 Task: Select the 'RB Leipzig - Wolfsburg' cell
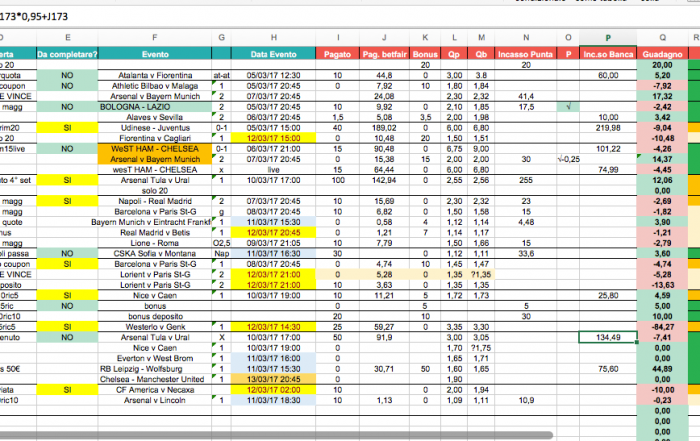(154, 369)
